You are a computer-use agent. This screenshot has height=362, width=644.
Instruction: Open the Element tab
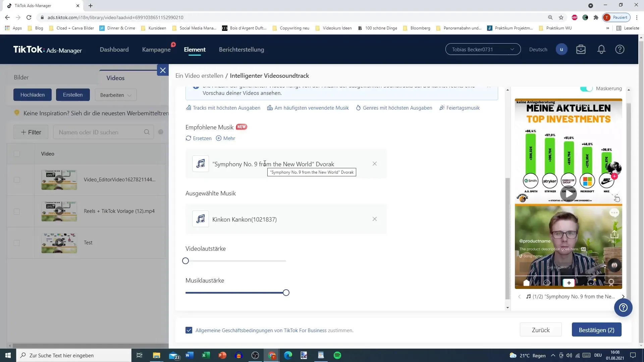195,50
